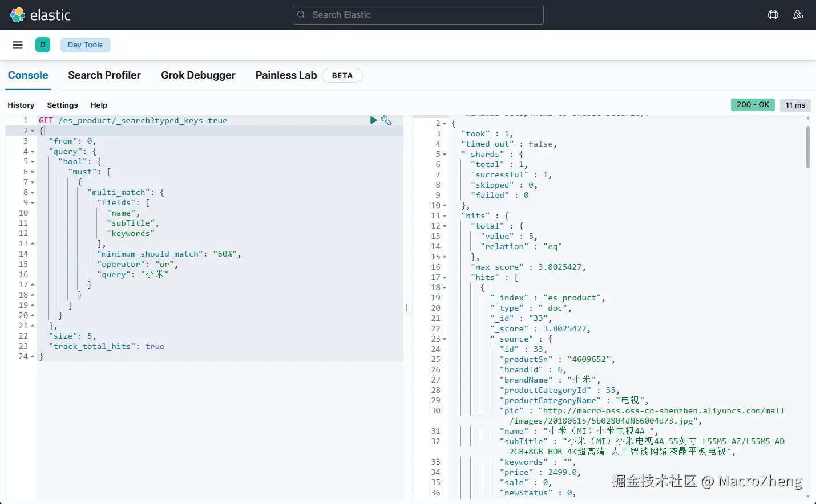Switch to the Painless Lab tab

286,75
